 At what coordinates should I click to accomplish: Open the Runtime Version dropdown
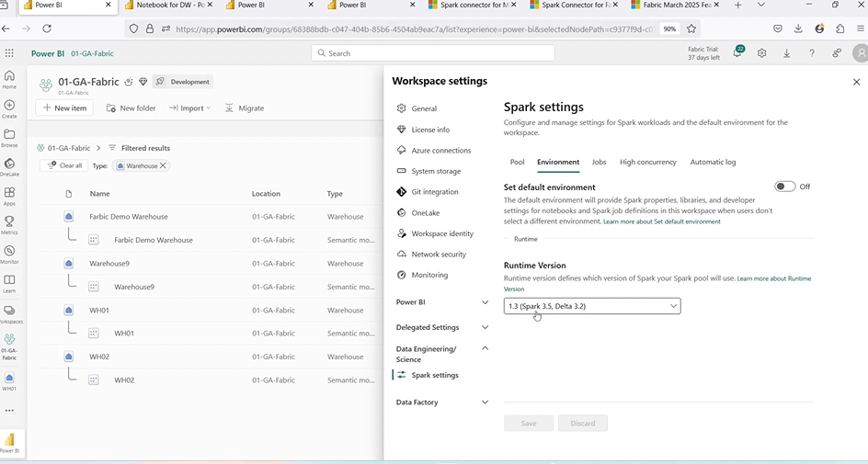click(x=592, y=306)
